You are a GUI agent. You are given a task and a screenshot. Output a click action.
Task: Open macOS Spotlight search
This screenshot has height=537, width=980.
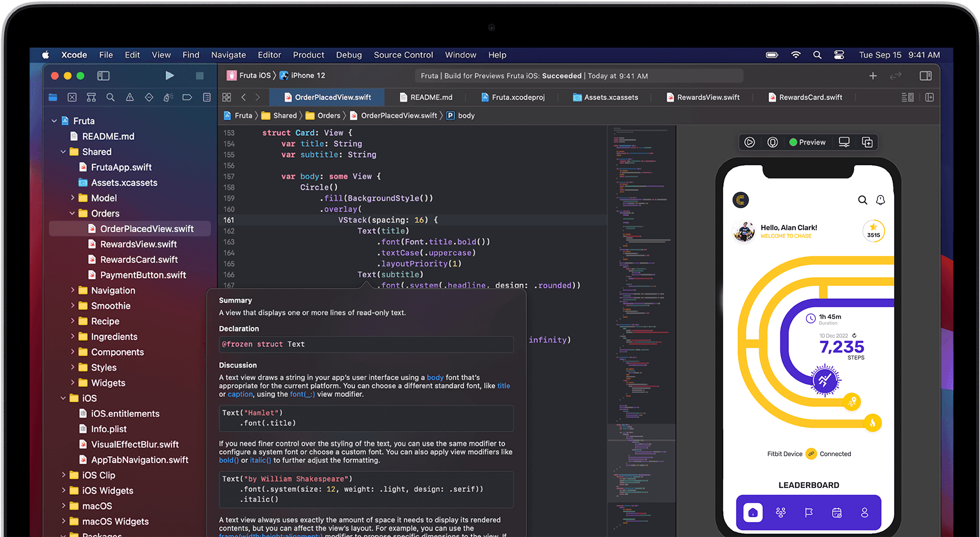[817, 55]
